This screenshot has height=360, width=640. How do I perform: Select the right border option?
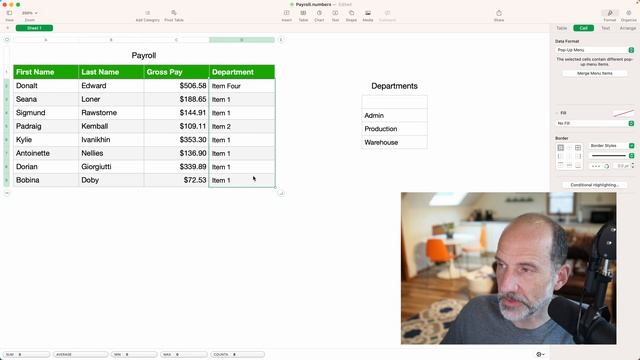tap(578, 156)
